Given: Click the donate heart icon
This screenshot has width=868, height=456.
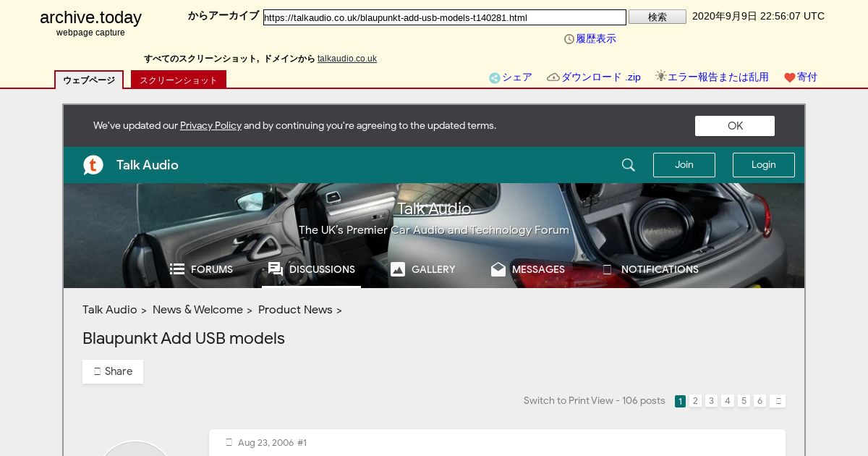Looking at the screenshot, I should point(790,78).
